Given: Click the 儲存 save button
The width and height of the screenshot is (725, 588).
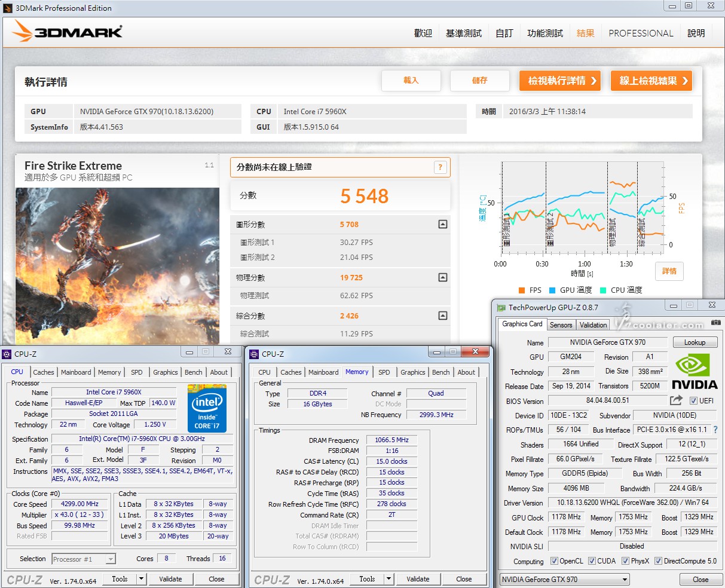Looking at the screenshot, I should pos(480,81).
